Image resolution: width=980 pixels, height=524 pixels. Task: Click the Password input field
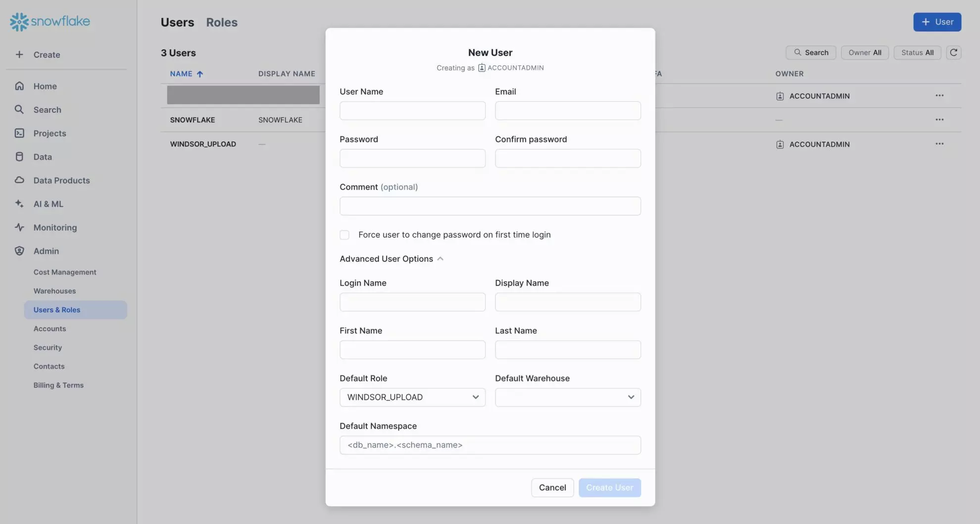point(412,158)
